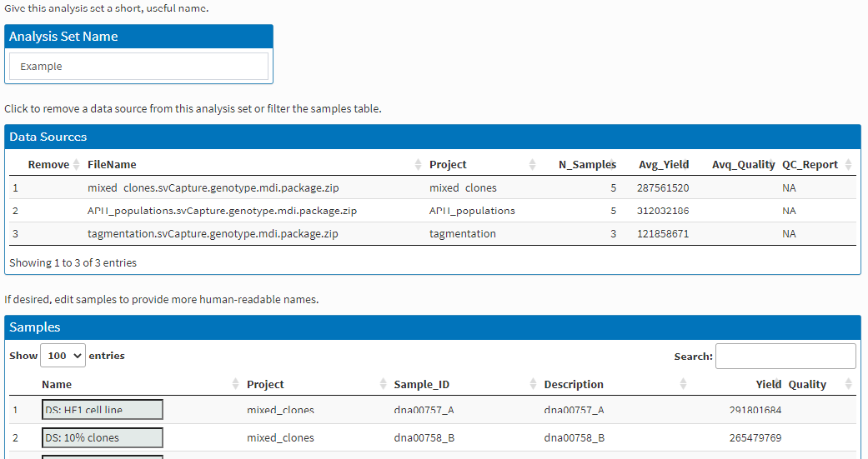868x459 pixels.
Task: Sort Samples table by Name arrows
Action: (235, 384)
